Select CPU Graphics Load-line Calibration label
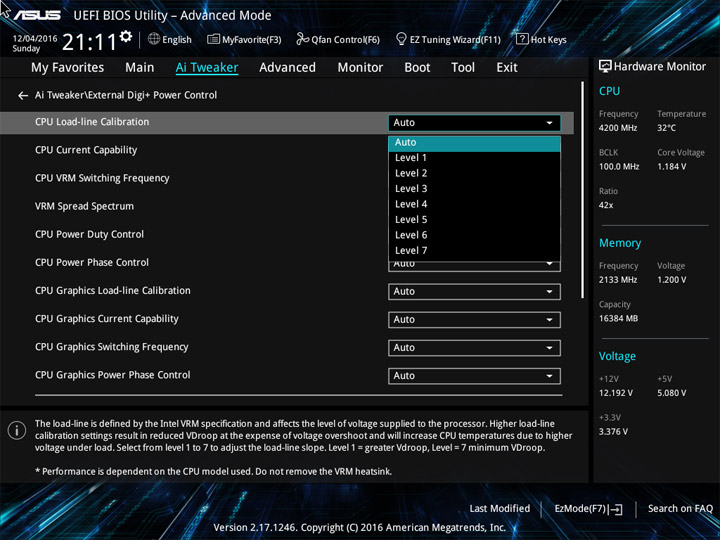The image size is (720, 540). [x=112, y=291]
